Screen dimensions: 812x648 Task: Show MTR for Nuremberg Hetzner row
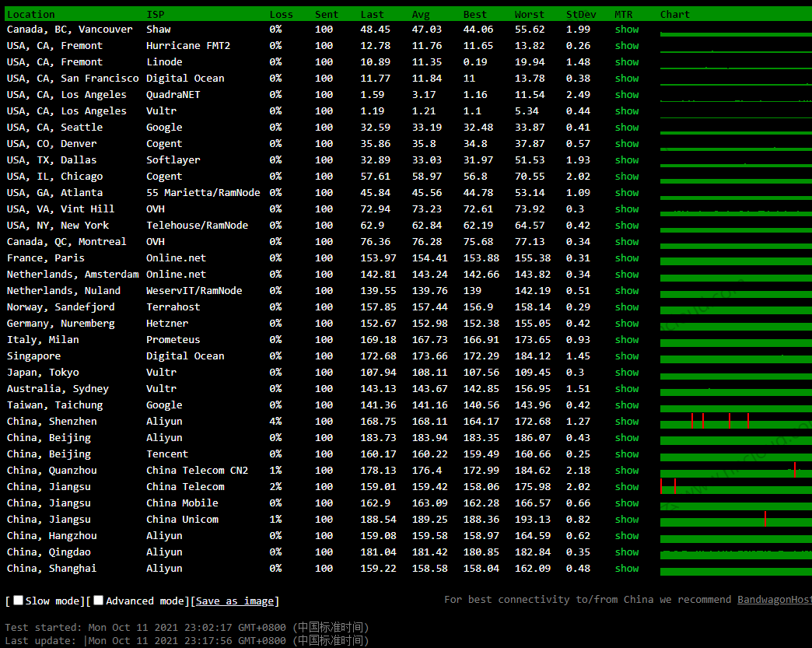627,324
